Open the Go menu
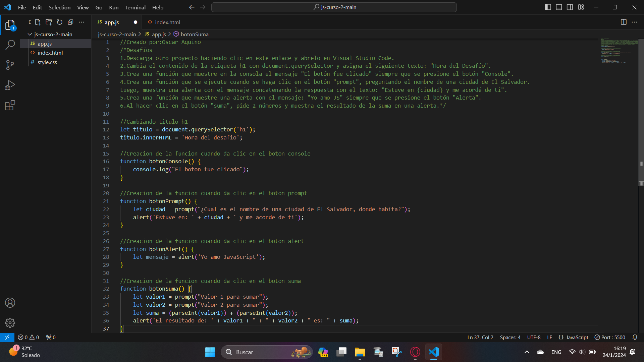Viewport: 644px width, 362px height. [99, 7]
